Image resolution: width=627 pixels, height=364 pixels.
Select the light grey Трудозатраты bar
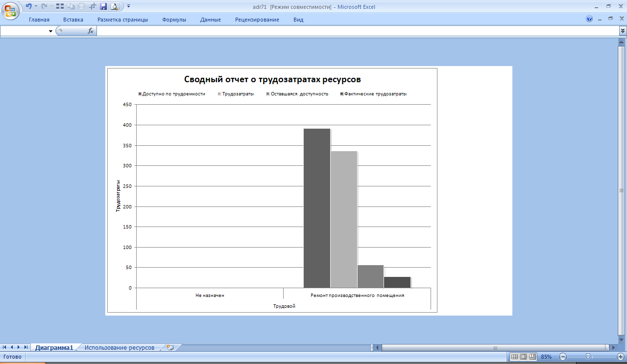coord(344,219)
